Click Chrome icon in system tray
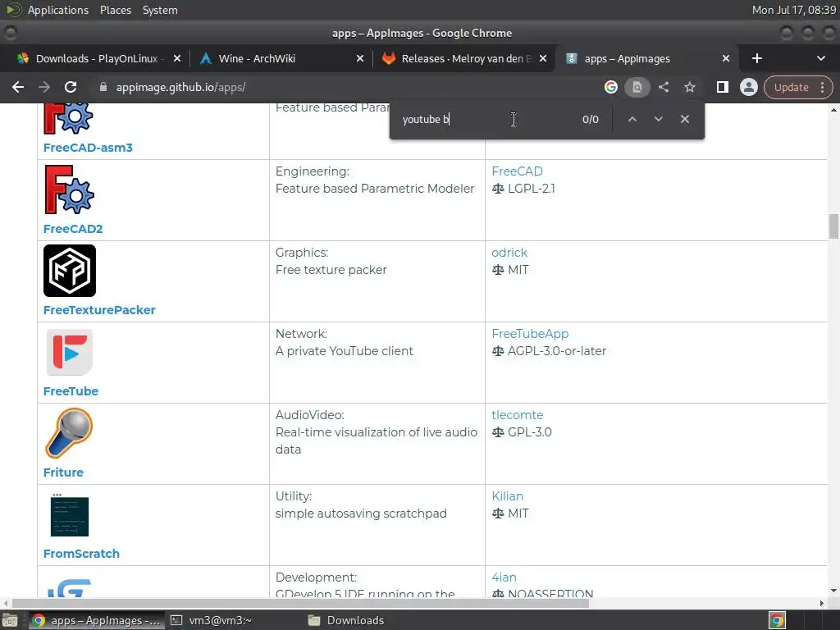The width and height of the screenshot is (840, 630). (x=778, y=620)
